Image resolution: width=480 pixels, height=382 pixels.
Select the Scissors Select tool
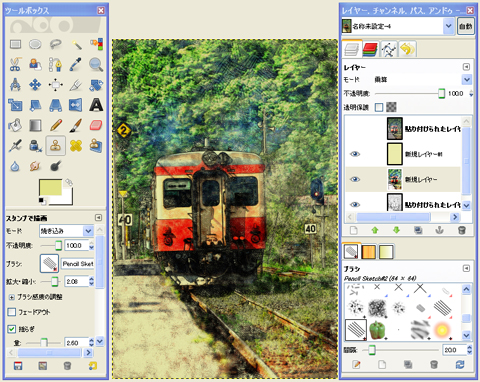[15, 64]
